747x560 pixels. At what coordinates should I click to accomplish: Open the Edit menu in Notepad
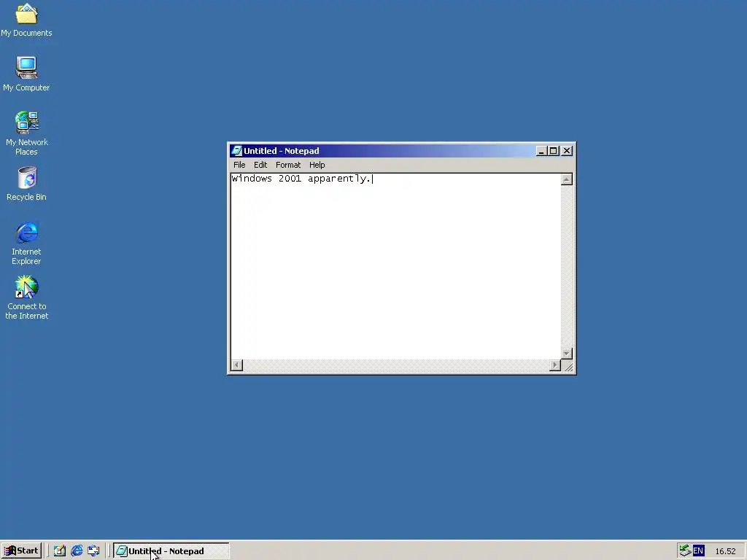pos(260,165)
